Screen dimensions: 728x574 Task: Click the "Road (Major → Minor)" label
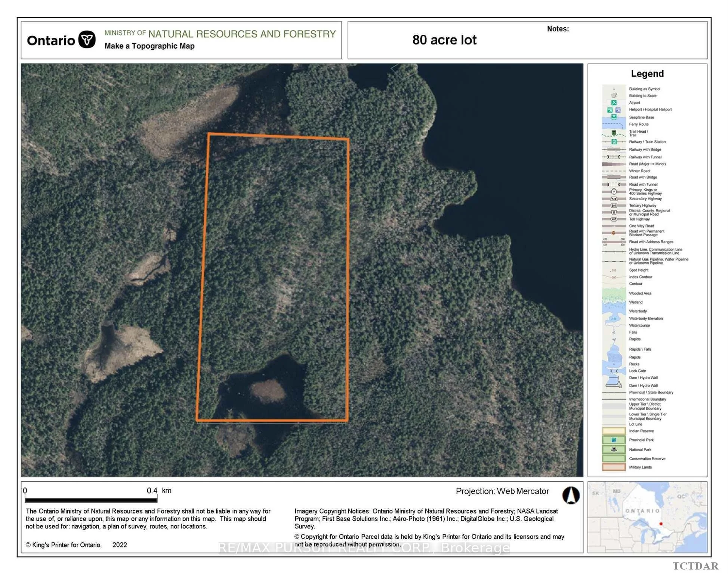[x=647, y=164]
